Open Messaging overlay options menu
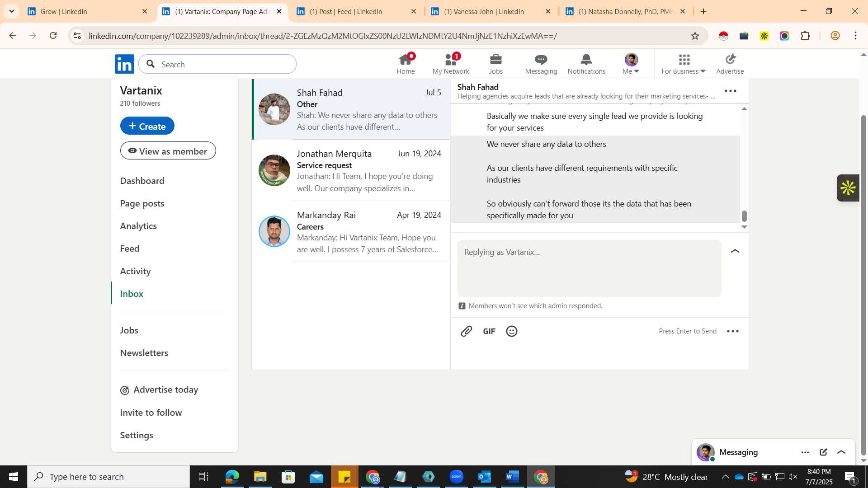Image resolution: width=868 pixels, height=488 pixels. click(805, 452)
